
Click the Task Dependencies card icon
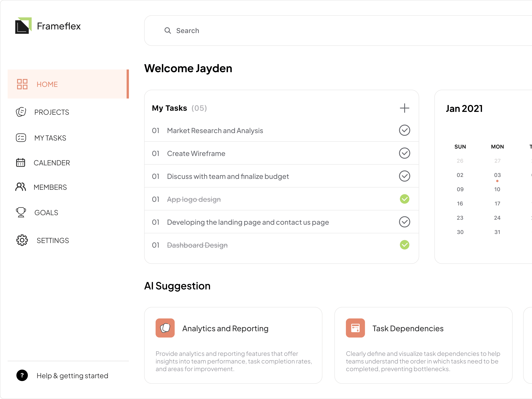[355, 328]
